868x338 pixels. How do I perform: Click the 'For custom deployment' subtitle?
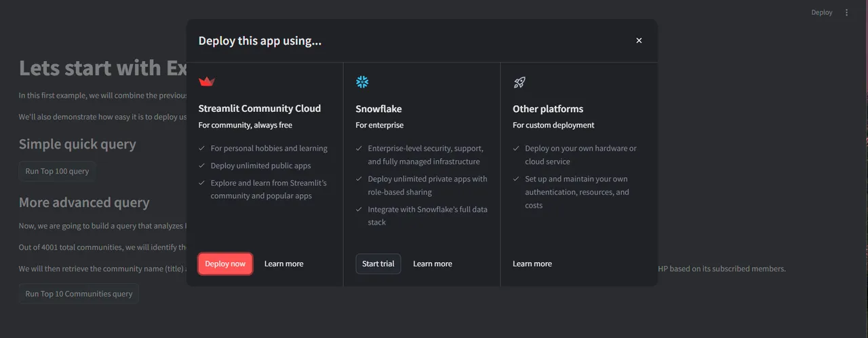pyautogui.click(x=553, y=125)
